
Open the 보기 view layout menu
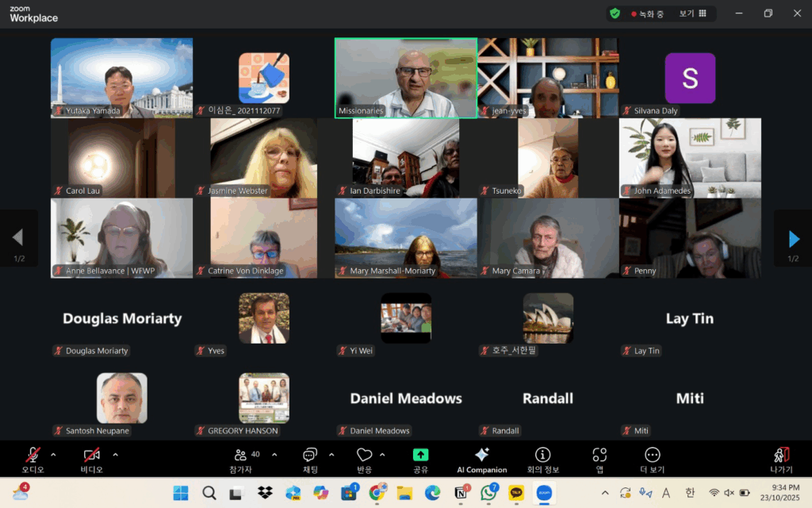pos(692,13)
